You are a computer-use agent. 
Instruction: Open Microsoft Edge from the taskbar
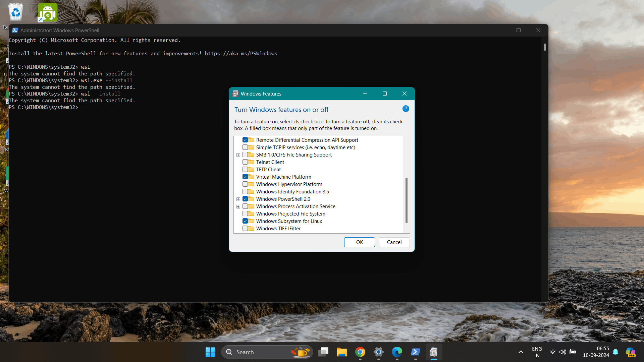397,352
